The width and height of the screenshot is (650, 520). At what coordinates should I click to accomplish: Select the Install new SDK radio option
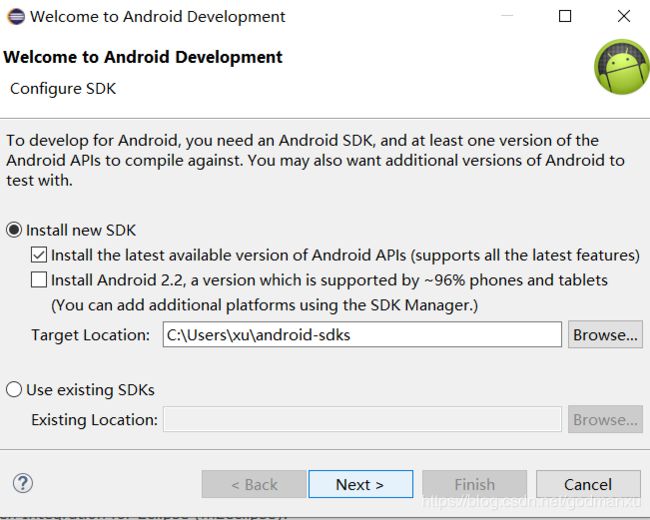[x=14, y=230]
